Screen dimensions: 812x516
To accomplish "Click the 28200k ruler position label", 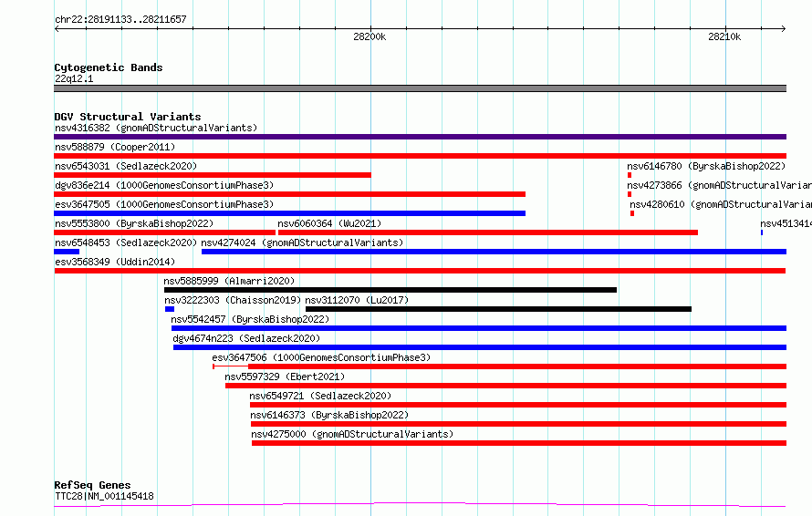I will point(370,36).
